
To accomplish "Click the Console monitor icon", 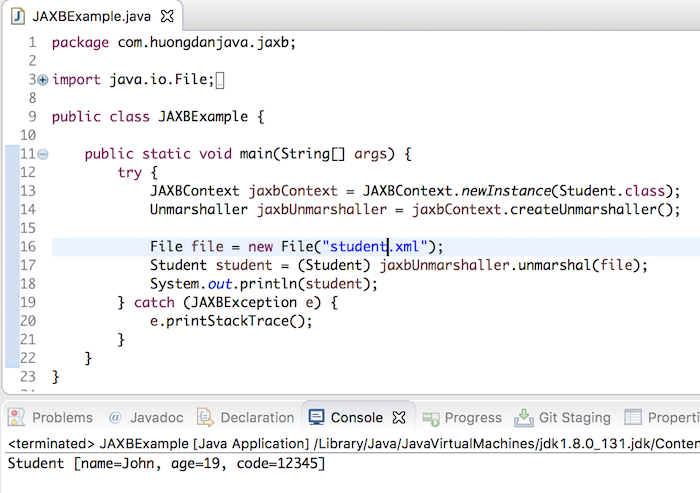I will coord(316,418).
